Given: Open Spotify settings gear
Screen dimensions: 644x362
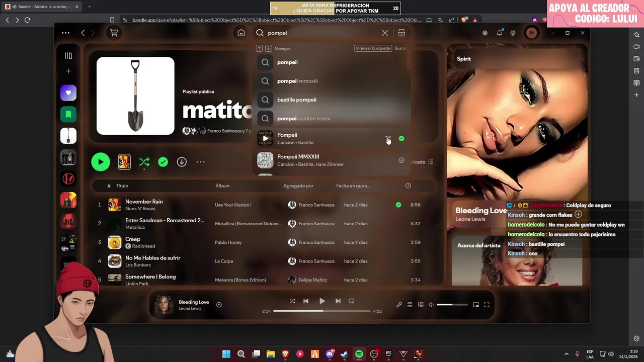Looking at the screenshot, I should click(485, 33).
